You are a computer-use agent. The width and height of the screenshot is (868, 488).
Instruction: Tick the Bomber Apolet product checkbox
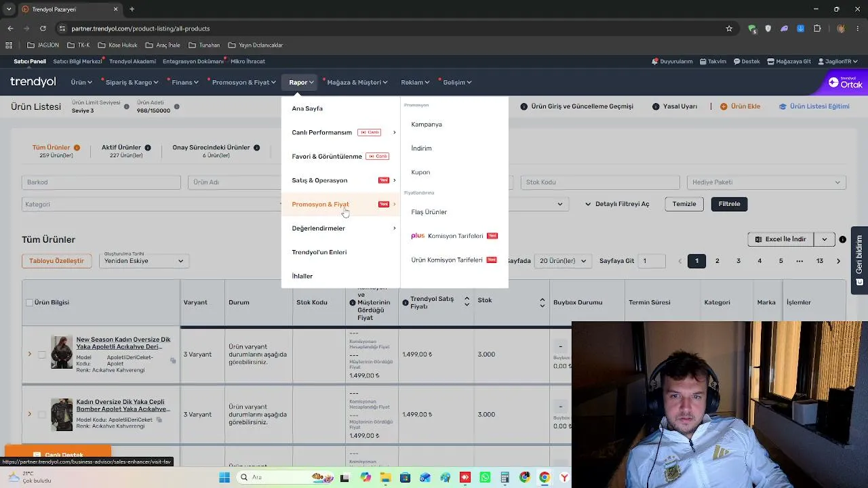click(42, 415)
